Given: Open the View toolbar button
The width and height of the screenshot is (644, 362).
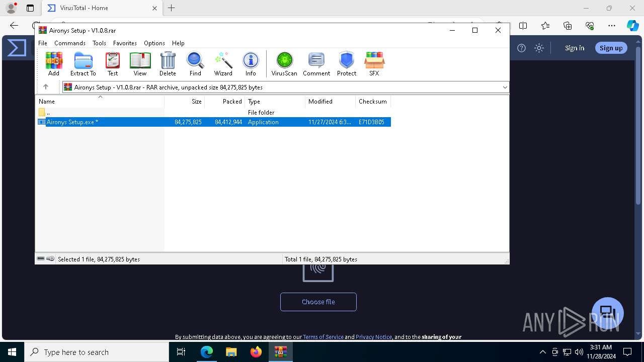Looking at the screenshot, I should pos(140,64).
